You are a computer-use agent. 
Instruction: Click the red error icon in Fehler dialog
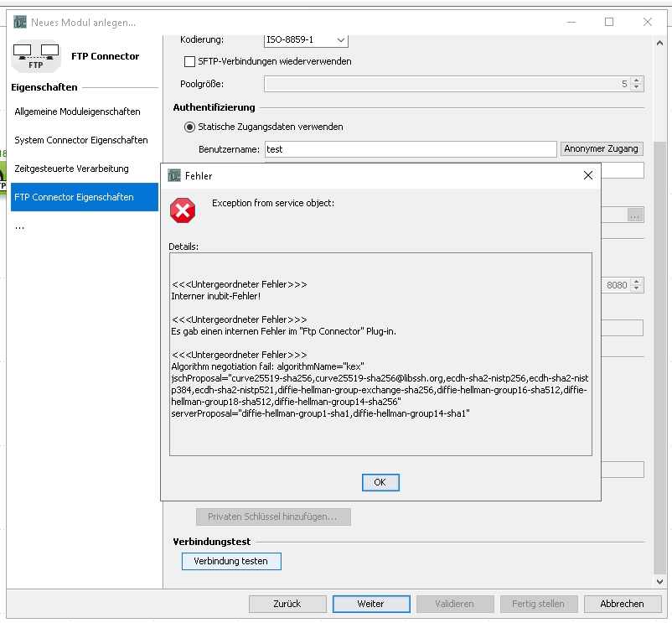click(182, 210)
